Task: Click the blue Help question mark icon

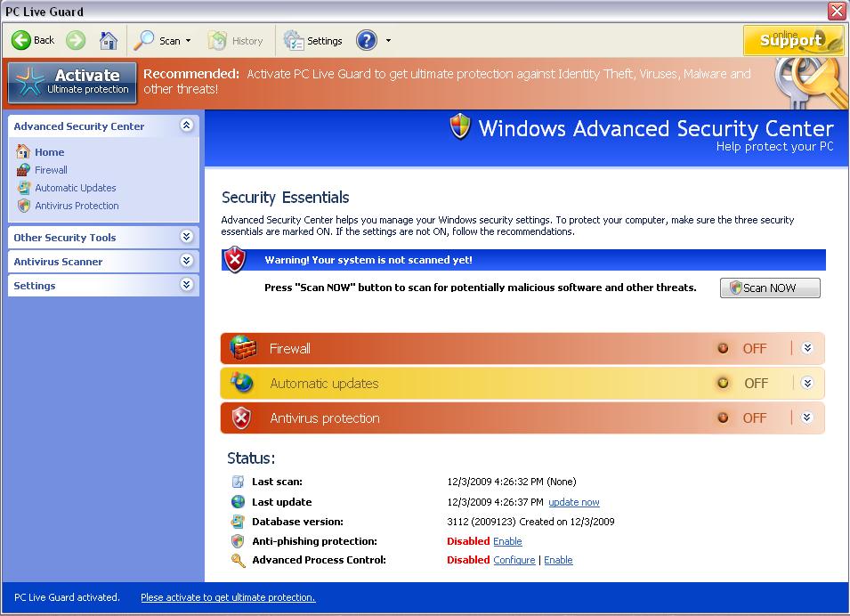Action: tap(367, 40)
